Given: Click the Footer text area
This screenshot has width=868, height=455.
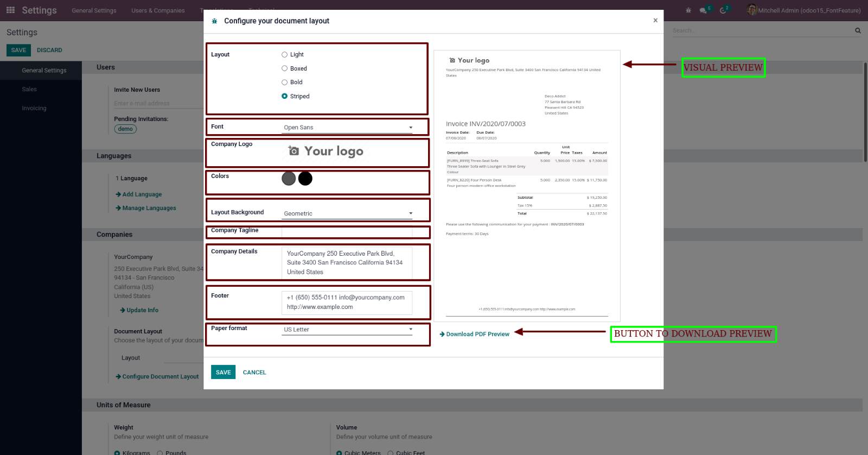Looking at the screenshot, I should click(x=347, y=302).
